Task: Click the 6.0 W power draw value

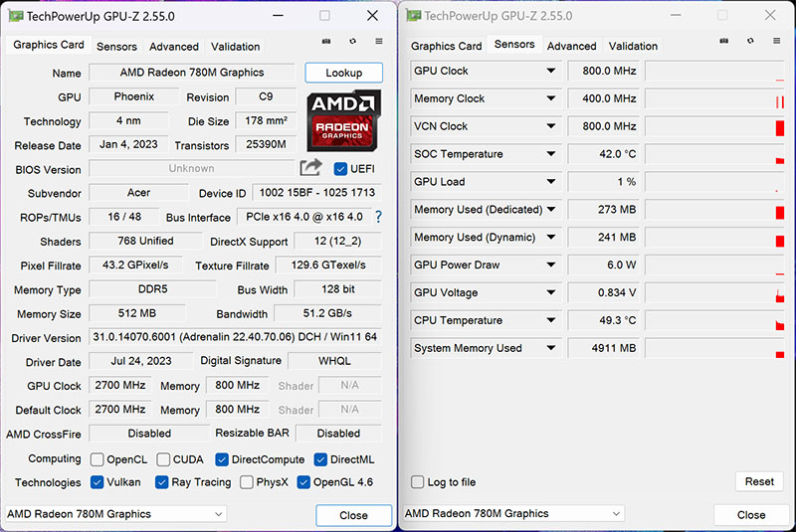Action: [604, 266]
